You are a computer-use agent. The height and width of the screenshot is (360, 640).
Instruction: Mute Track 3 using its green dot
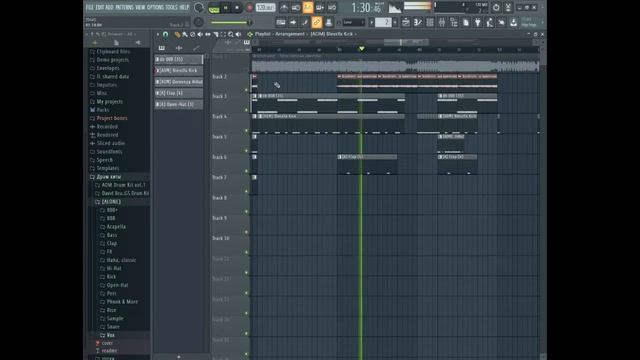(x=246, y=110)
